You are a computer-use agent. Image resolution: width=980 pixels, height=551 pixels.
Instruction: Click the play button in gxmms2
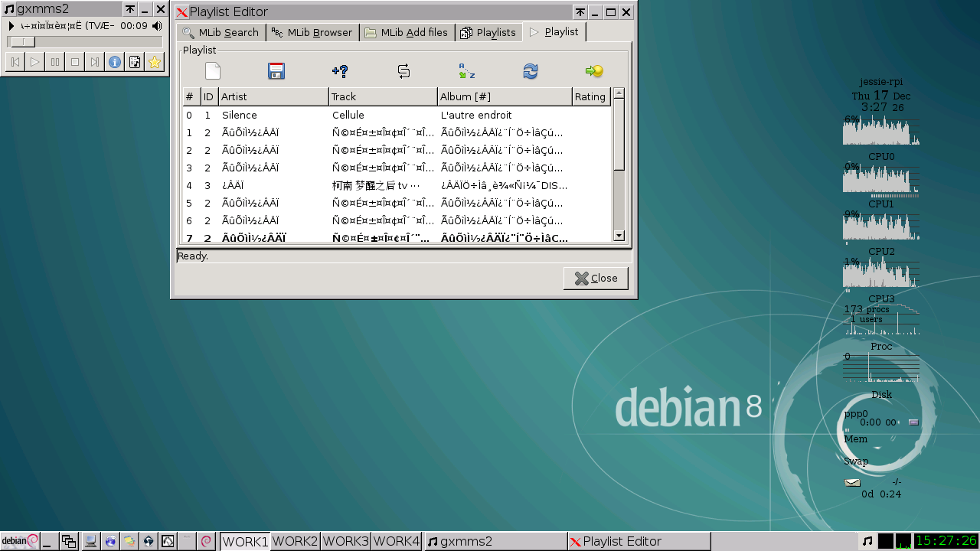point(35,62)
